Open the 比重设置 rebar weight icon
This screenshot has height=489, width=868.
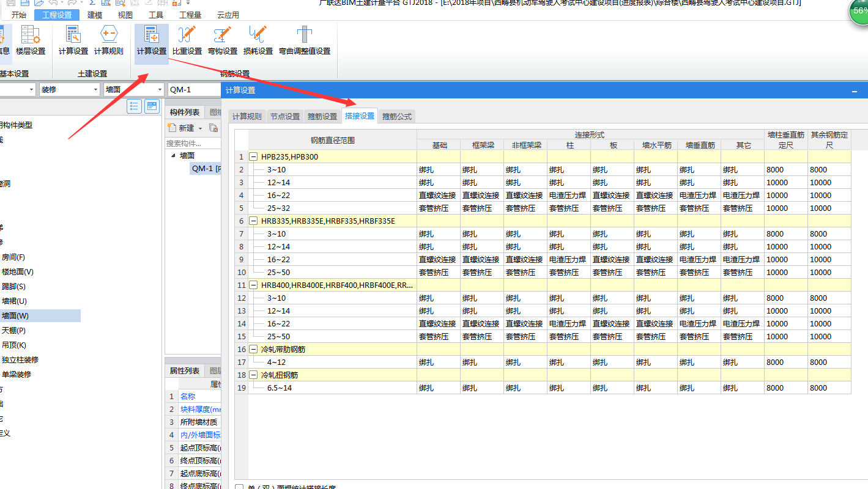pos(187,40)
